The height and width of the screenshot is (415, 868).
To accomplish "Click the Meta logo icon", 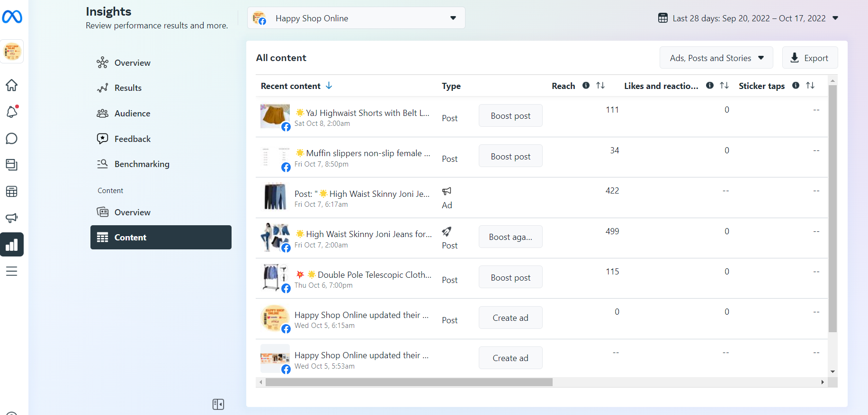I will [12, 17].
